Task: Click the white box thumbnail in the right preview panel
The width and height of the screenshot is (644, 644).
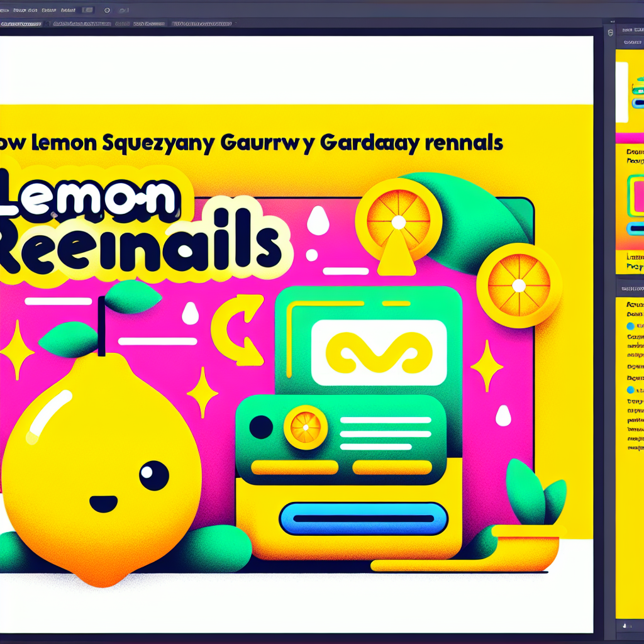Action: [622, 94]
